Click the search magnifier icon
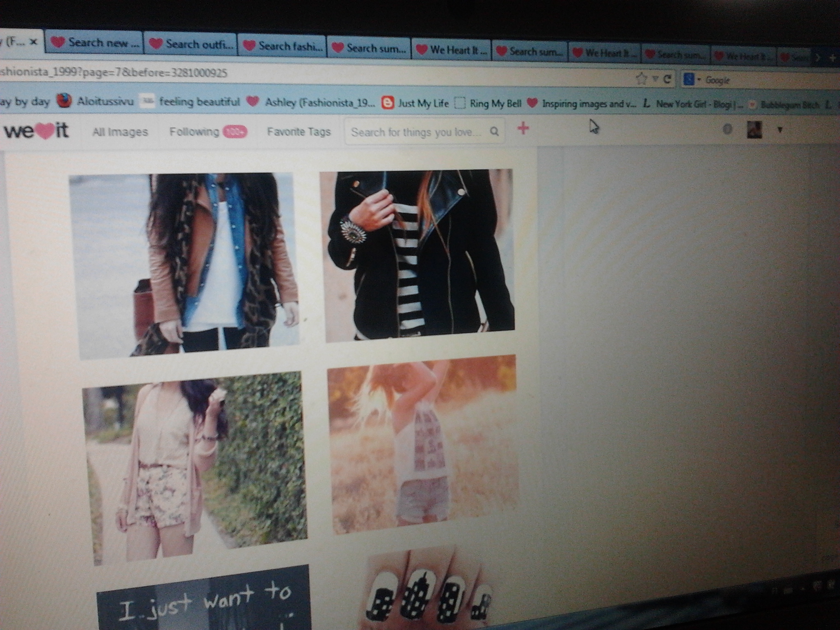 [x=495, y=132]
